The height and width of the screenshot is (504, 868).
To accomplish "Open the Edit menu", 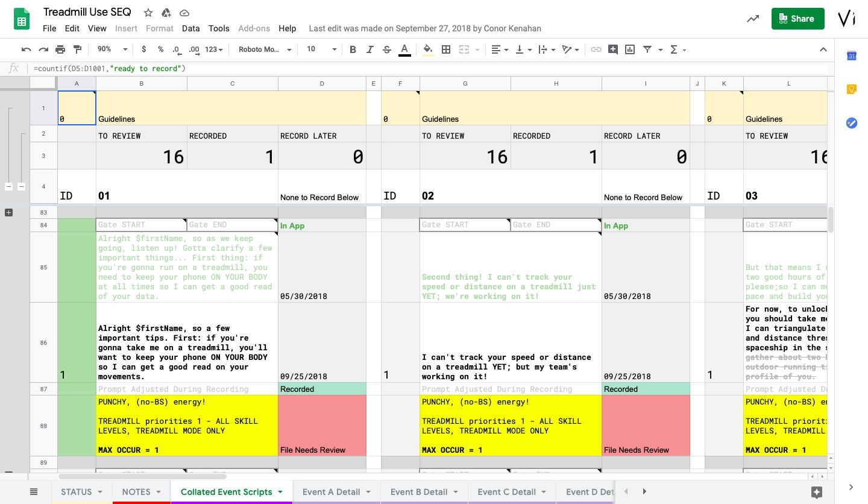I will click(x=72, y=28).
